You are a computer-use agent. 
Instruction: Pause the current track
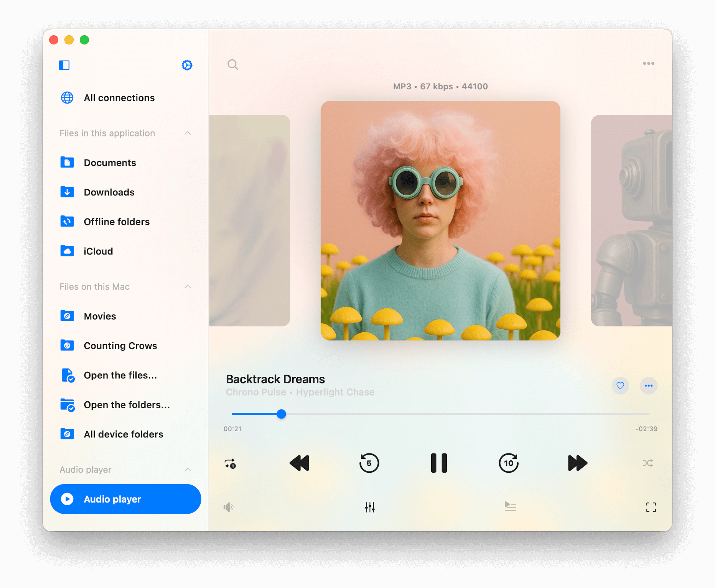tap(439, 463)
